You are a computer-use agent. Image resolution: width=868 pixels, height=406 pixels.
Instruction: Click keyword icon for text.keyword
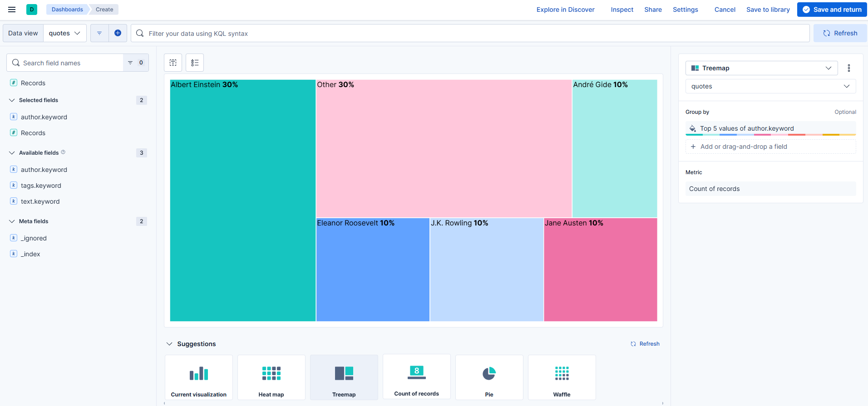14,201
